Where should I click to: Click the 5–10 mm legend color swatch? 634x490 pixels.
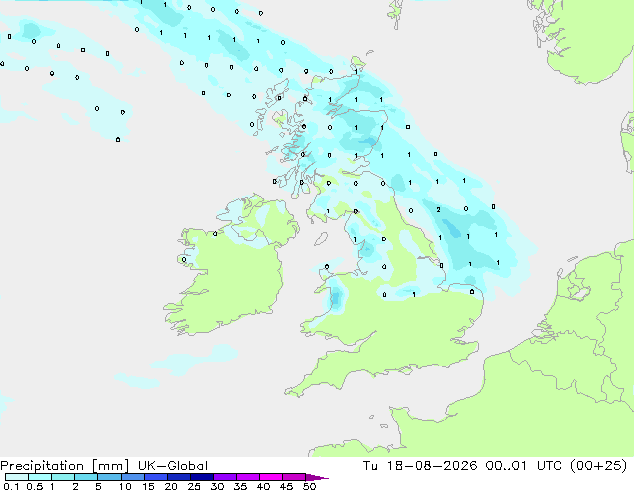coord(109,477)
